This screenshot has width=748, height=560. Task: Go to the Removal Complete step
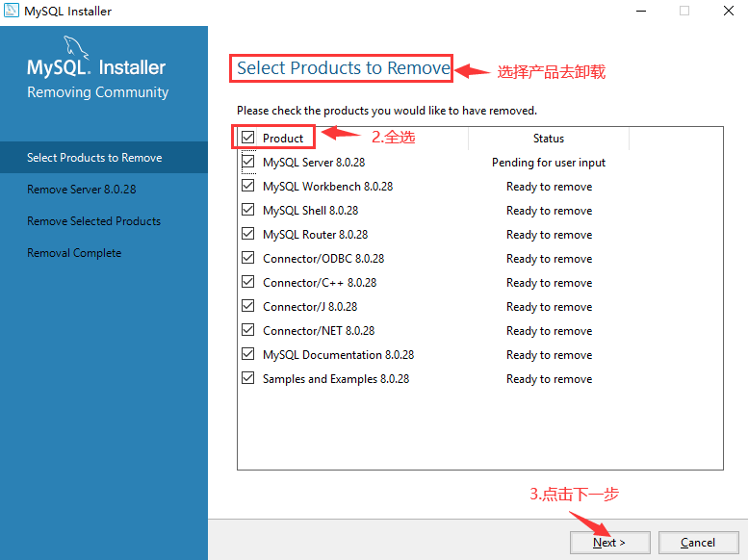74,253
